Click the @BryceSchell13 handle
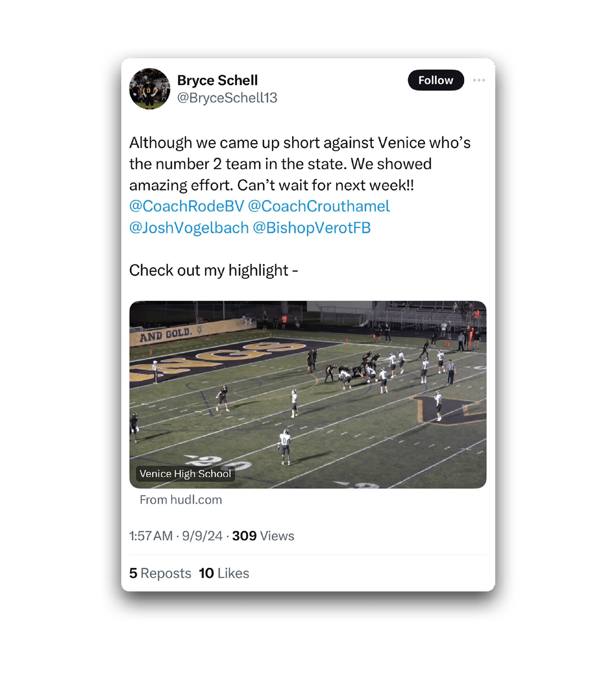The width and height of the screenshot is (616, 688). click(x=227, y=98)
